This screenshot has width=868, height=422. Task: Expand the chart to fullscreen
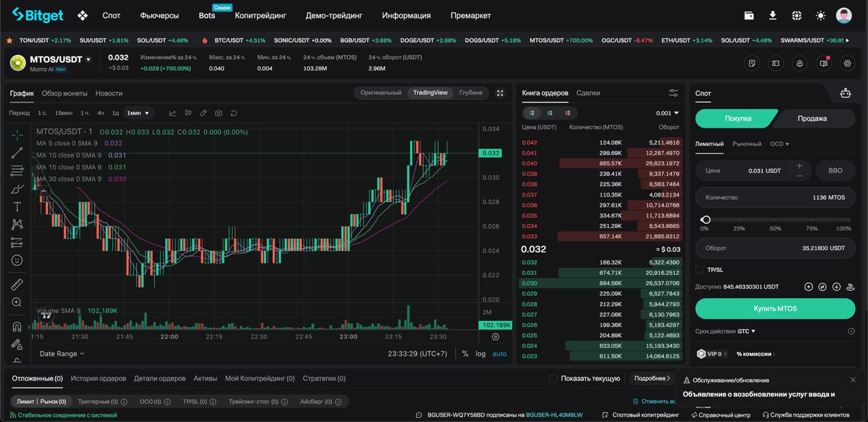(500, 93)
